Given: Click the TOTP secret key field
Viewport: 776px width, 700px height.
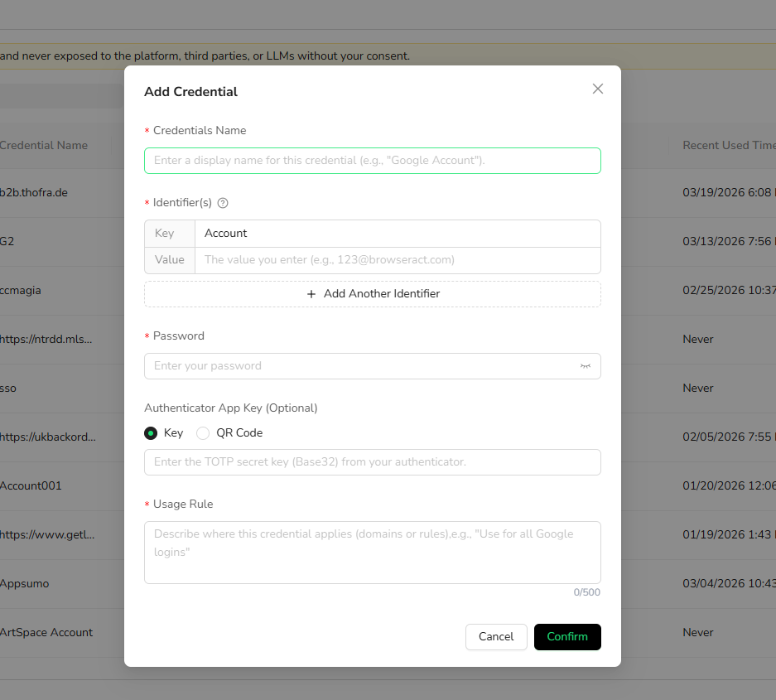Looking at the screenshot, I should click(372, 462).
